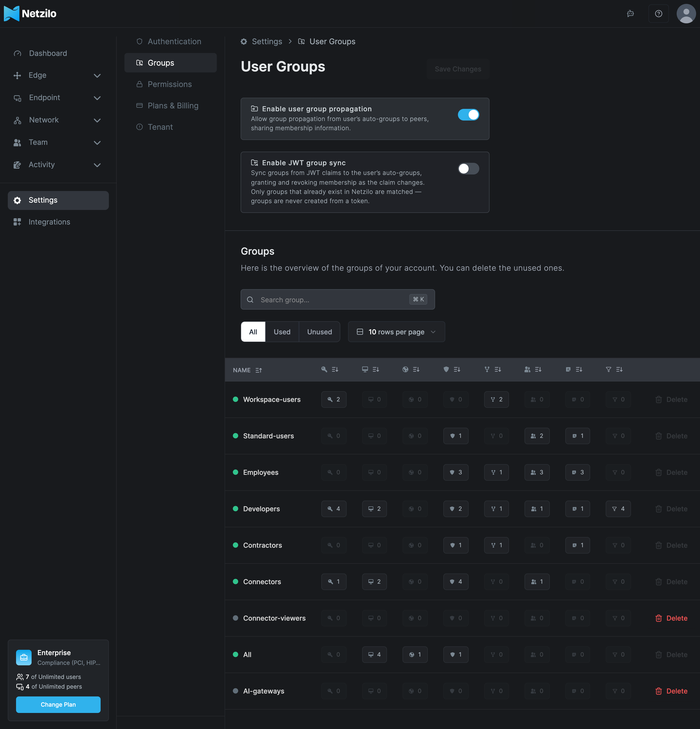This screenshot has height=729, width=700.
Task: Open the help question mark icon
Action: click(658, 14)
